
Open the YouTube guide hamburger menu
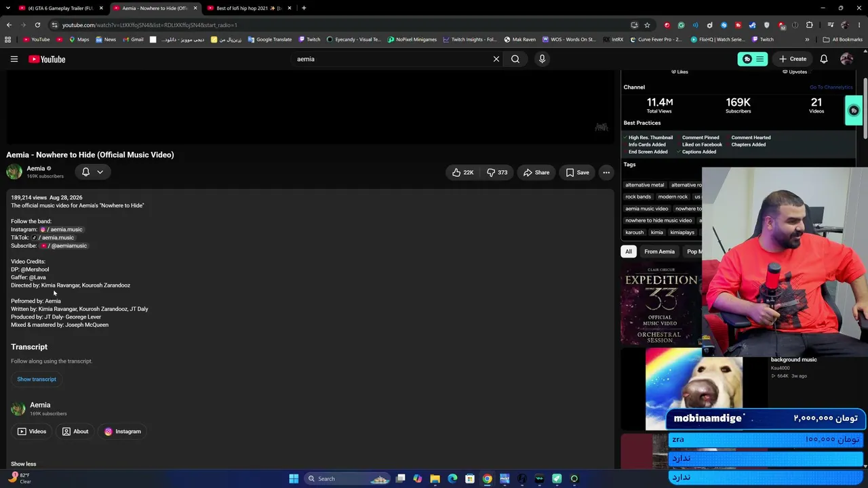coord(14,59)
